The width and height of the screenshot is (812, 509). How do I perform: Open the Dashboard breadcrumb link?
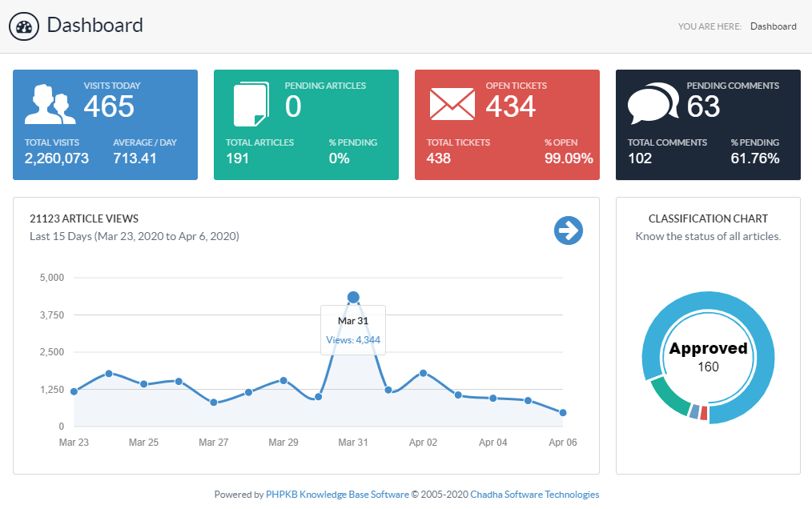773,26
